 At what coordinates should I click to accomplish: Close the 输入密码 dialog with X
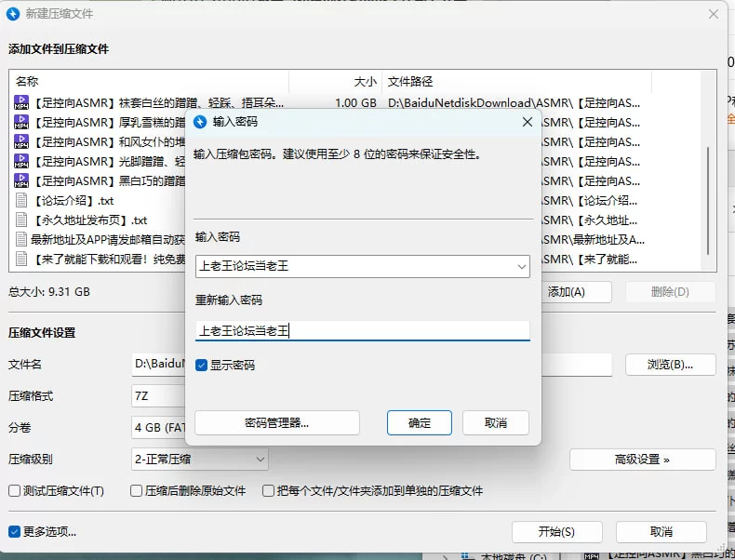[x=528, y=122]
